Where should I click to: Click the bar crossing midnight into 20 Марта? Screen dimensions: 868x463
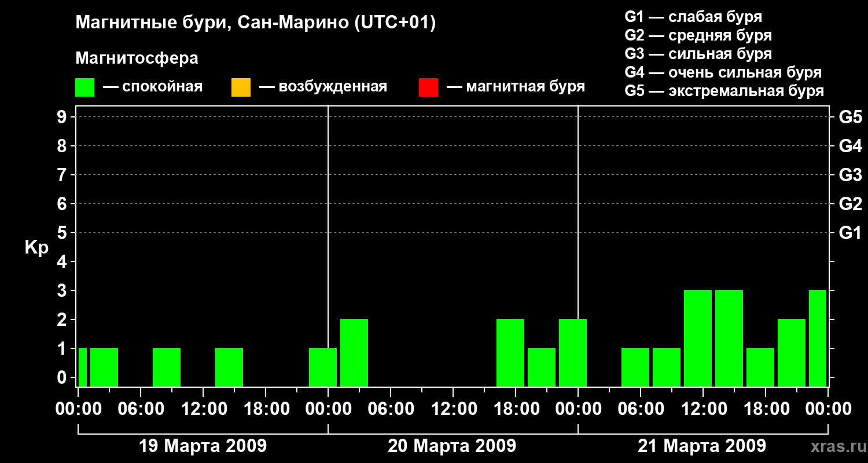point(323,367)
